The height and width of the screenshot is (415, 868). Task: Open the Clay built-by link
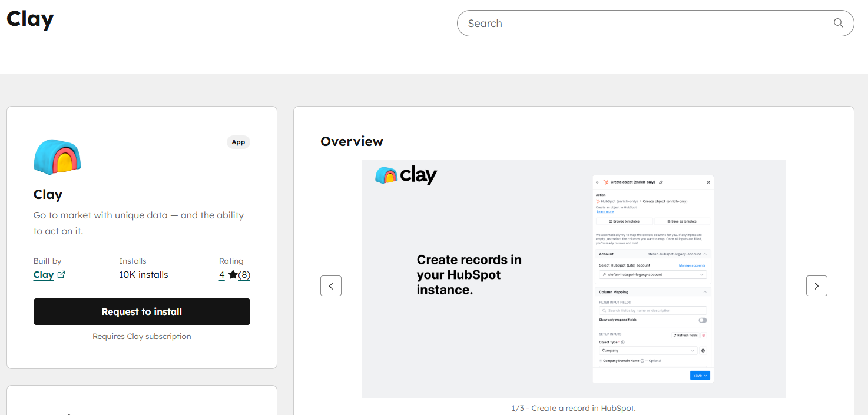[x=44, y=274]
